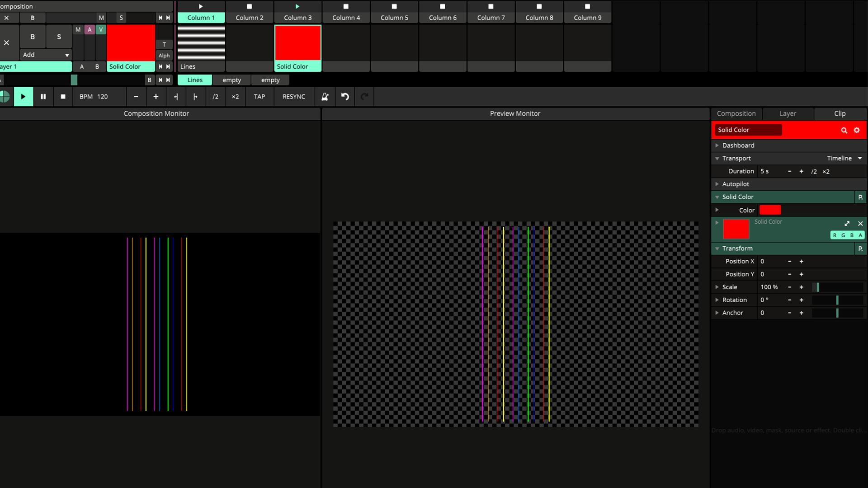This screenshot has height=488, width=868.
Task: Click the red Color swatch
Action: [770, 210]
